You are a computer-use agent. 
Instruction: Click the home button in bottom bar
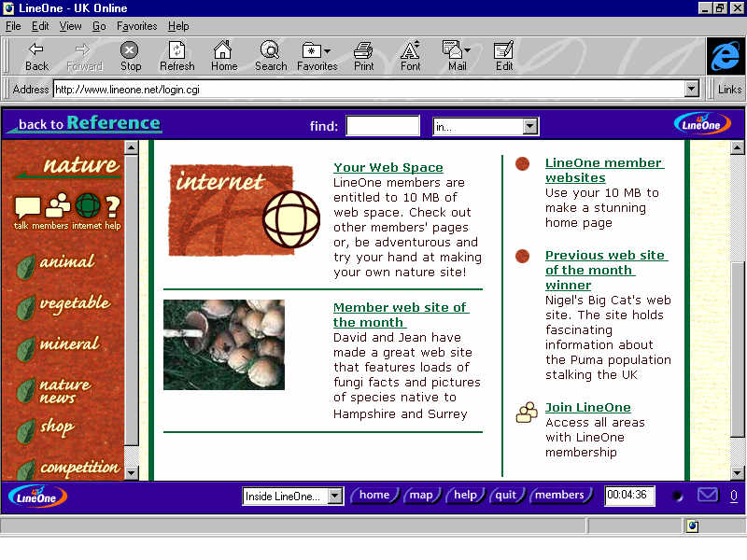[x=374, y=496]
